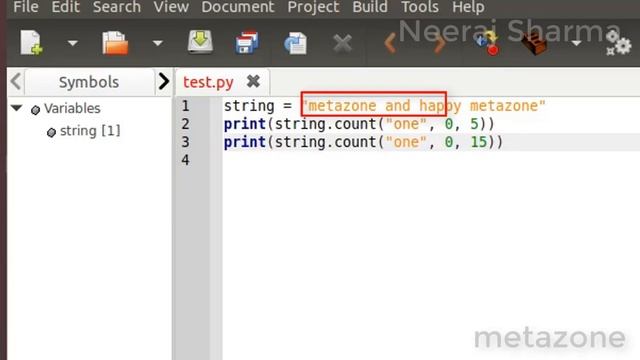The image size is (640, 360).
Task: Open the recent files dropdown arrow
Action: click(x=158, y=43)
